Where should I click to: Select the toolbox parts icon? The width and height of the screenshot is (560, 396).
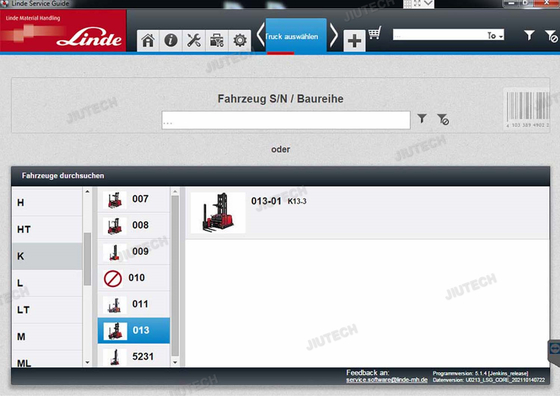(217, 40)
